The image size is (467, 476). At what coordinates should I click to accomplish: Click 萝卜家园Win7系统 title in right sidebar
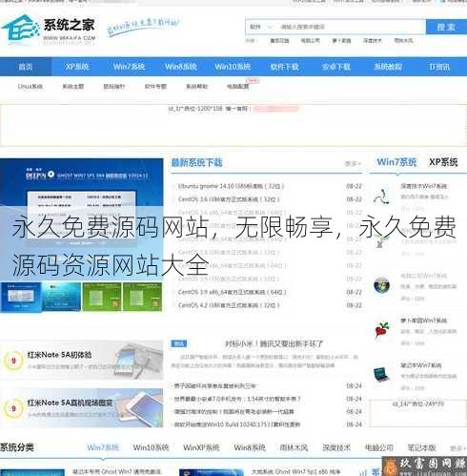423,321
